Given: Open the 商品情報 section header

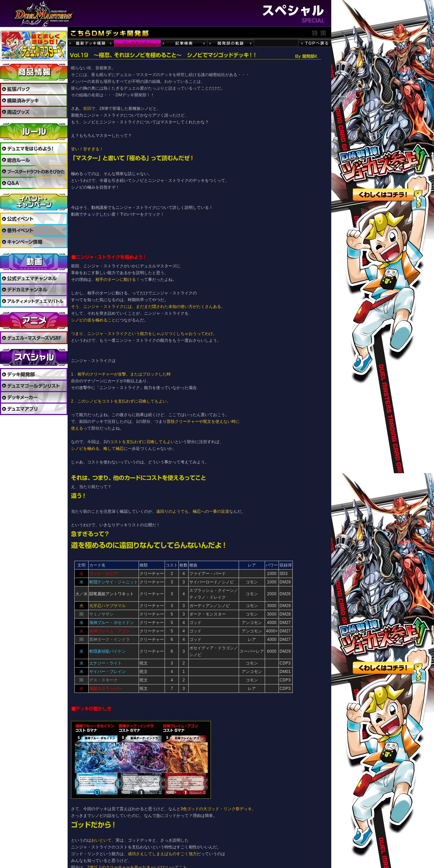Looking at the screenshot, I should (x=34, y=72).
